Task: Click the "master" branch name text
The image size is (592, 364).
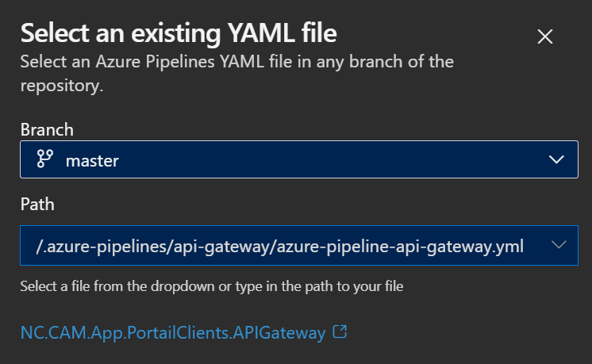Action: [x=92, y=161]
